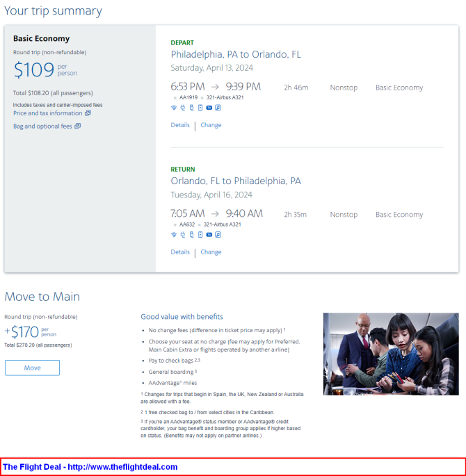Viewport: 466px width, 476px height.
Task: Click the Move button to upgrade to Main
Action: 32,368
